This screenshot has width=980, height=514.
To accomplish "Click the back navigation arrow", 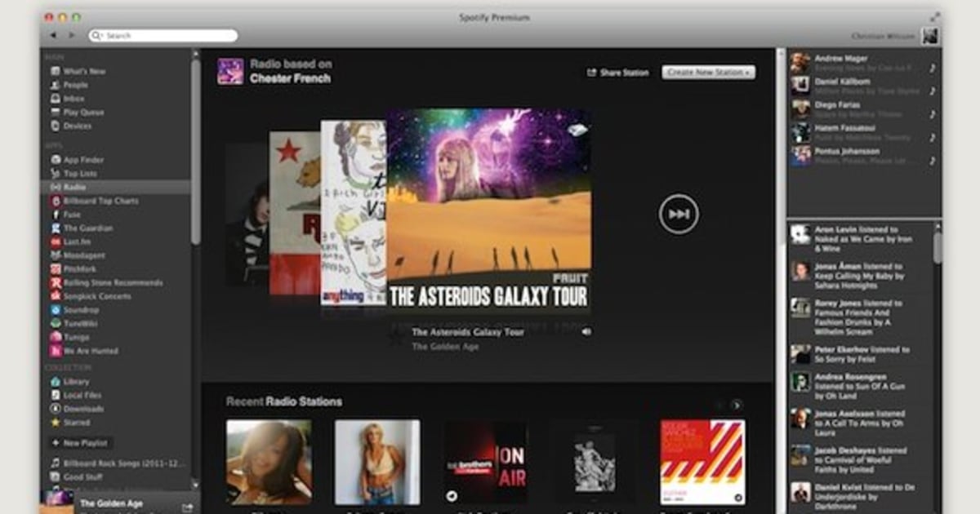I will tap(53, 36).
